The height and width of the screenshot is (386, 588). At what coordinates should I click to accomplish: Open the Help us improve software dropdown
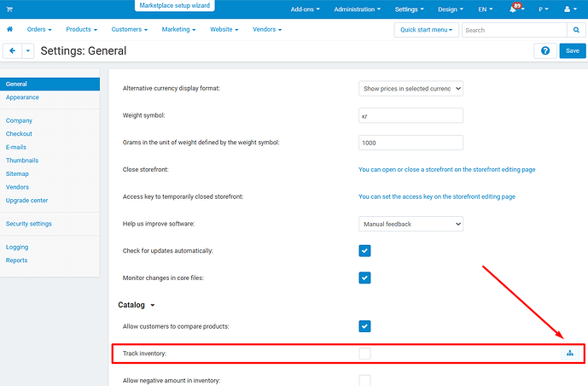(410, 224)
